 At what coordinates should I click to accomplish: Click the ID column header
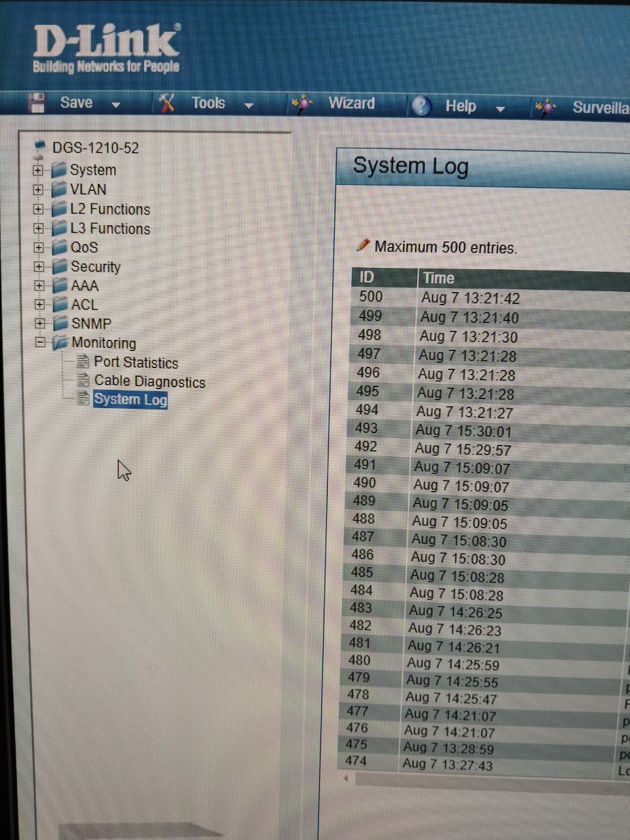tap(385, 277)
